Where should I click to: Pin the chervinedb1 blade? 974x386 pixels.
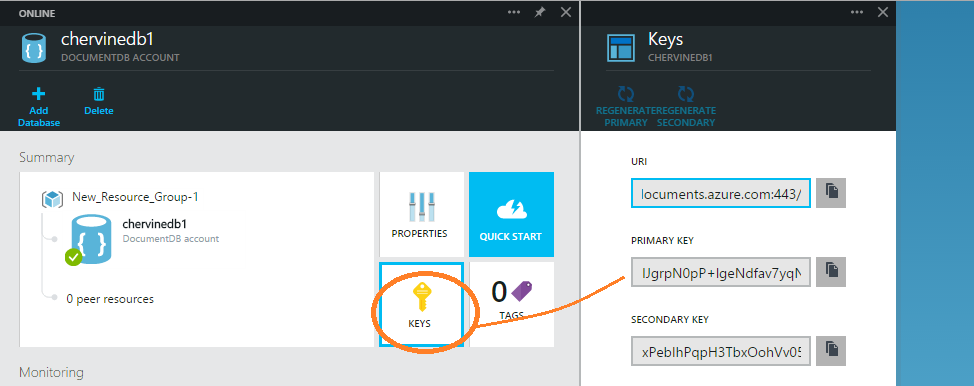click(540, 12)
